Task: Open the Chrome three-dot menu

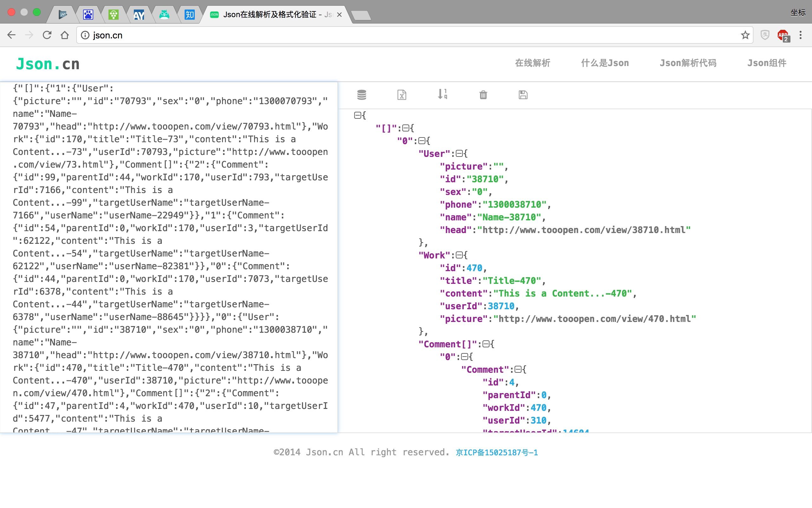Action: tap(801, 35)
